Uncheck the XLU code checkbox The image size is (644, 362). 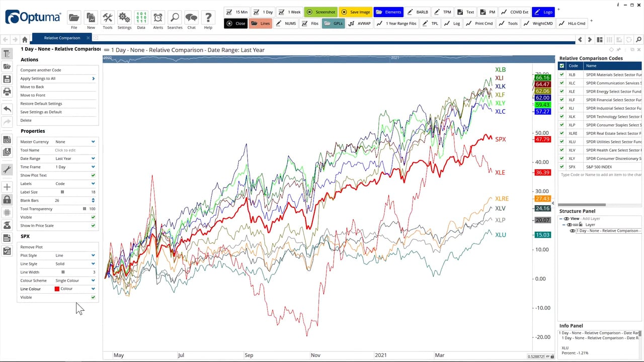tap(562, 142)
